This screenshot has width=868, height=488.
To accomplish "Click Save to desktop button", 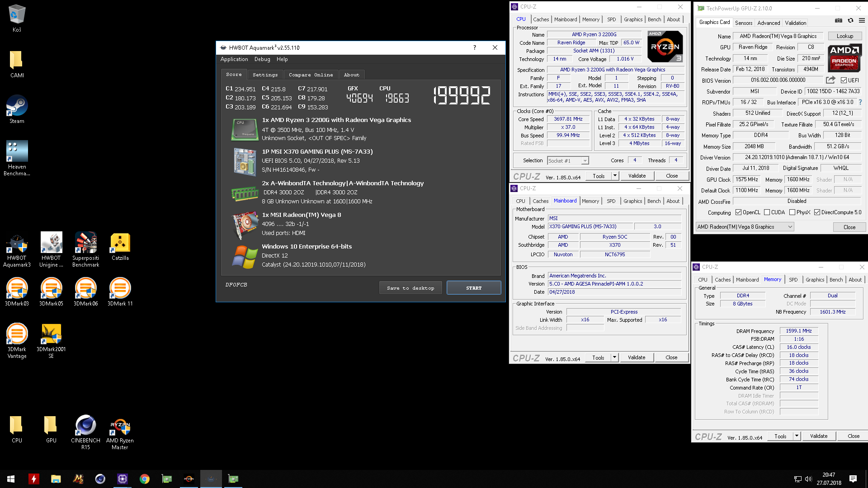I will (x=410, y=288).
